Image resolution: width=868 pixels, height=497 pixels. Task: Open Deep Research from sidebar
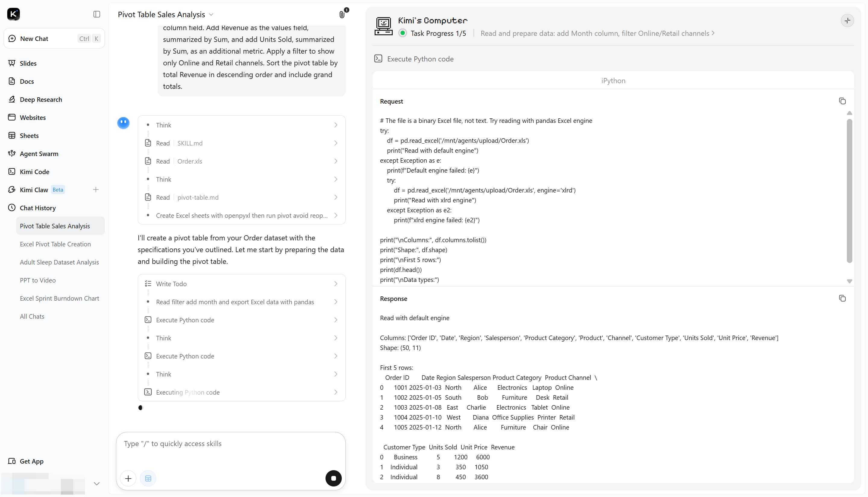(41, 99)
